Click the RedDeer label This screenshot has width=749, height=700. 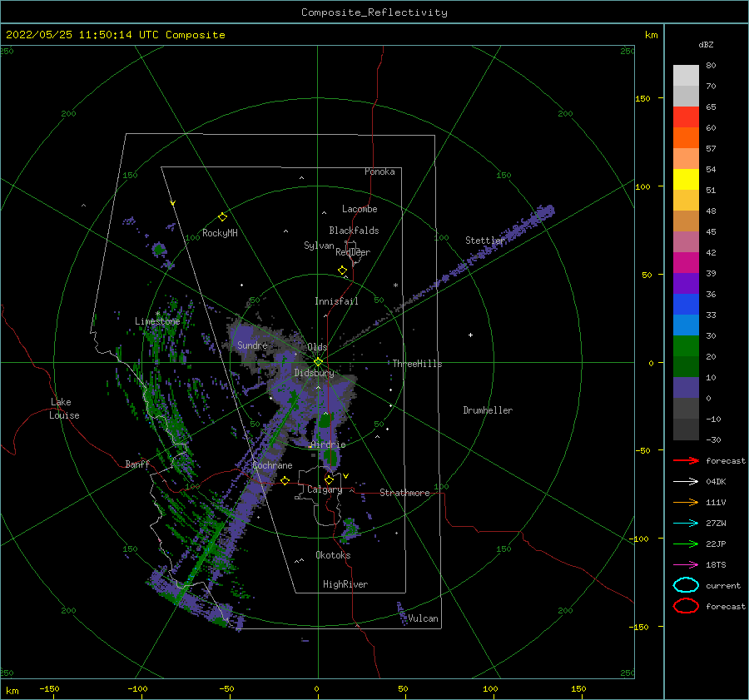(353, 252)
